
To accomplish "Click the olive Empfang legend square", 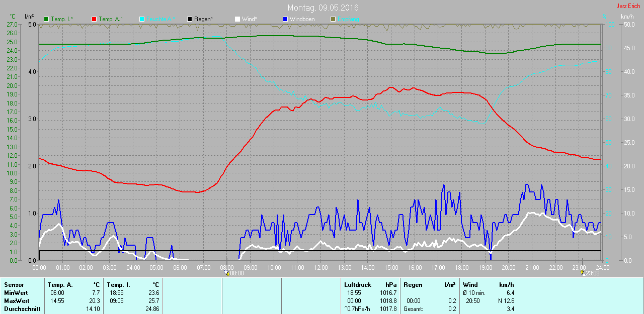I will click(x=333, y=19).
